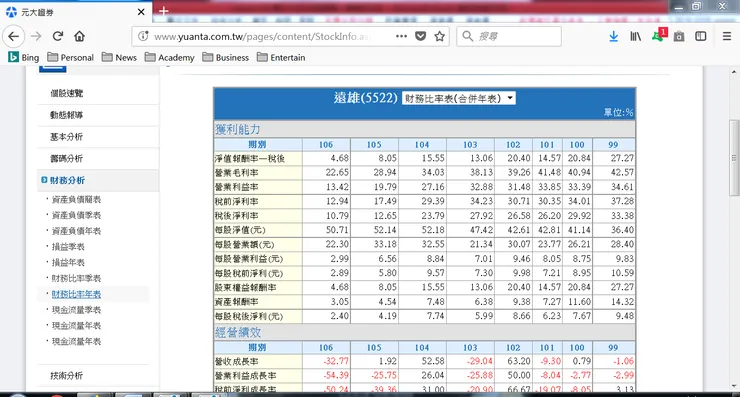This screenshot has height=397, width=740.
Task: Reload the current page
Action: 58,36
